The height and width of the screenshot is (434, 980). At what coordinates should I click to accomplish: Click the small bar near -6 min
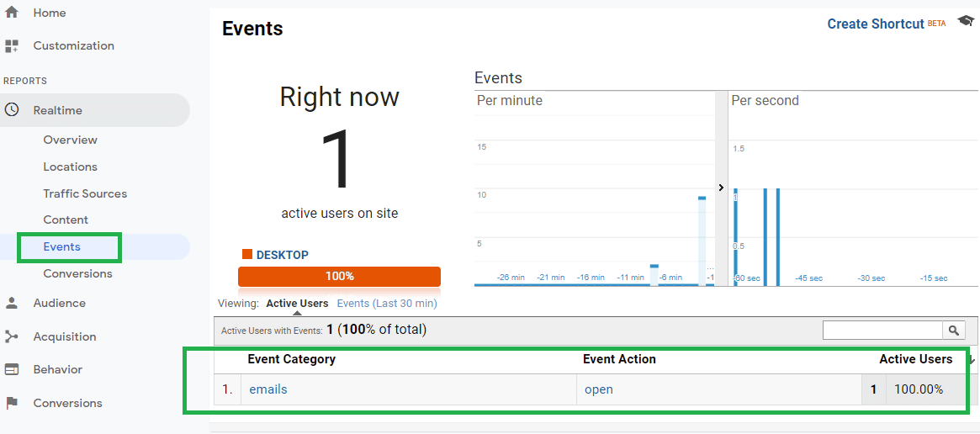tap(654, 275)
